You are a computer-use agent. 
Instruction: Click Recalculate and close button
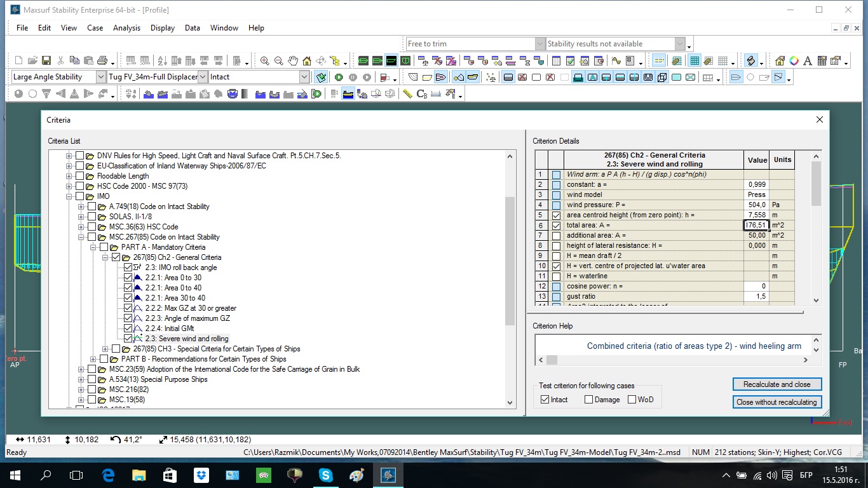pyautogui.click(x=776, y=384)
